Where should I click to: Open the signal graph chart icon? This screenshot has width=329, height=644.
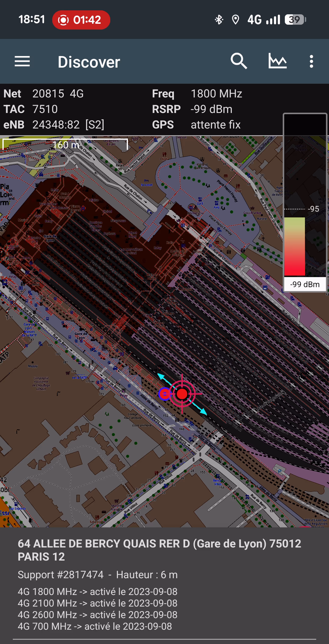coord(277,62)
